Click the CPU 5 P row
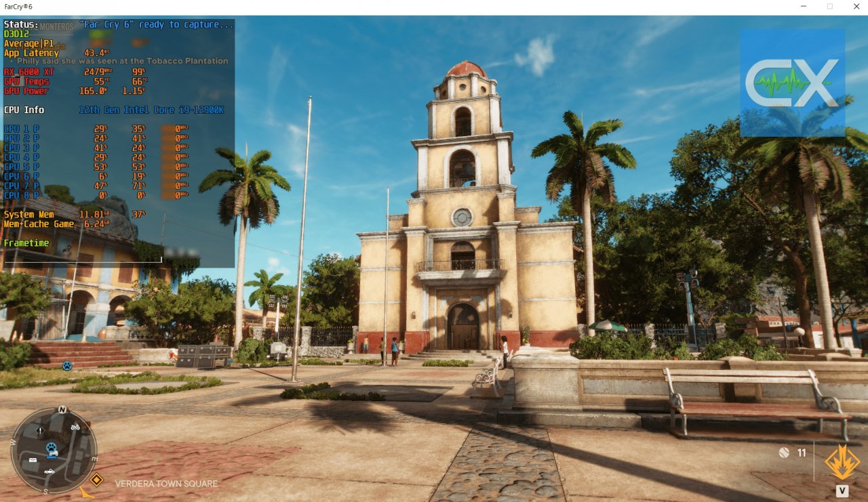 (97, 166)
